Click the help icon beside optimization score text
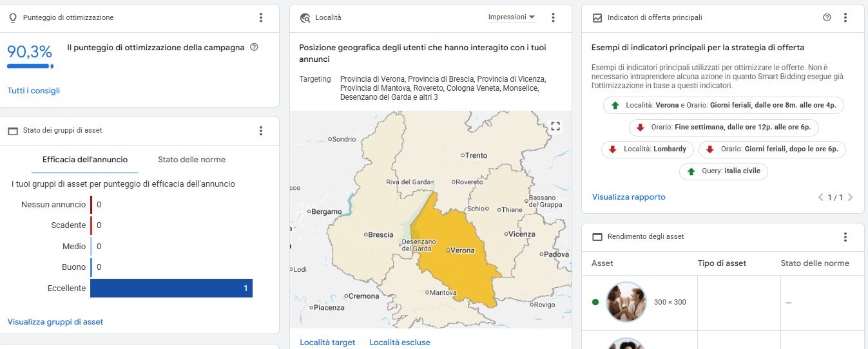 pyautogui.click(x=254, y=47)
